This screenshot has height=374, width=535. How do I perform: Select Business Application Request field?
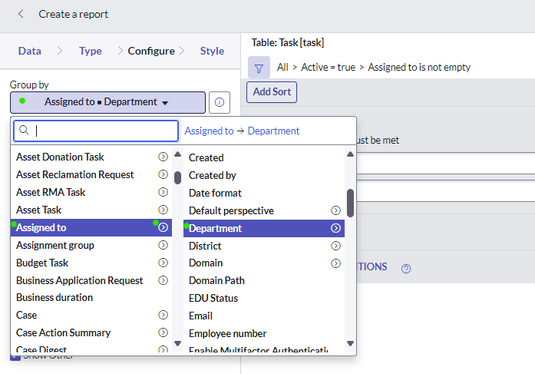[x=79, y=280]
